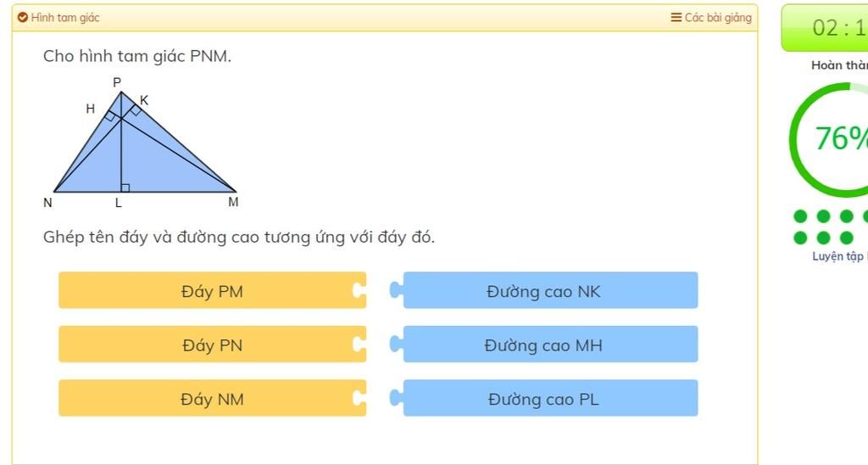Image resolution: width=868 pixels, height=465 pixels.
Task: Select the Đáy PM puzzle piece
Action: tap(213, 290)
